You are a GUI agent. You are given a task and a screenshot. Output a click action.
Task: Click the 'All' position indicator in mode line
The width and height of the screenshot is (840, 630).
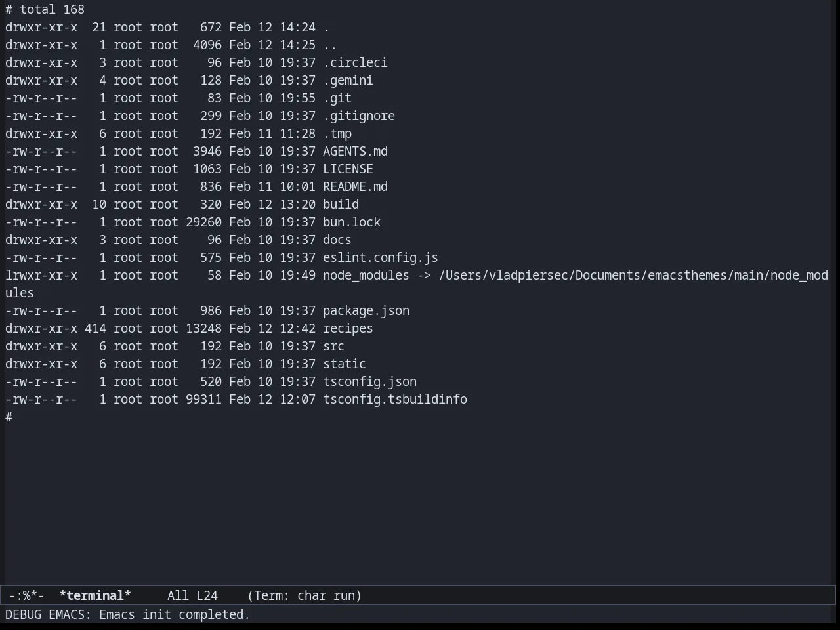click(178, 595)
